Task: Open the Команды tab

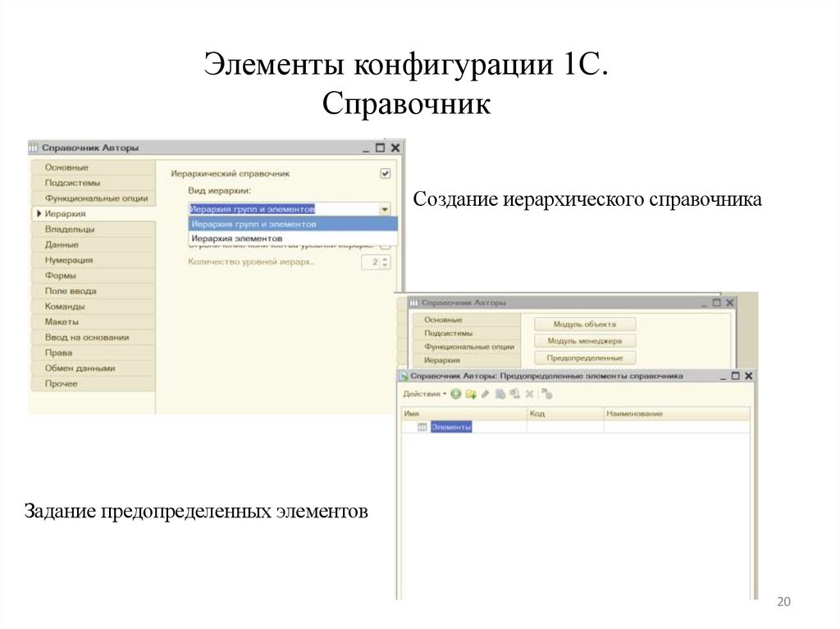Action: pyautogui.click(x=93, y=307)
